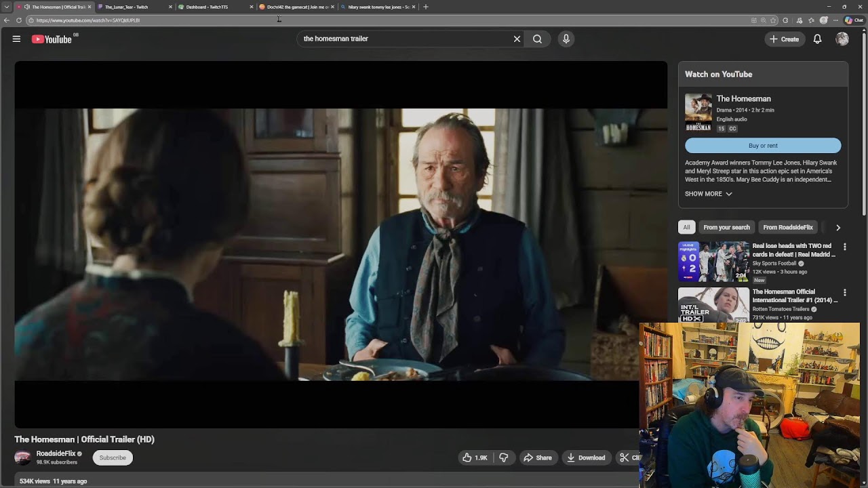Open the browser profile avatar
The width and height of the screenshot is (868, 488).
point(824,20)
